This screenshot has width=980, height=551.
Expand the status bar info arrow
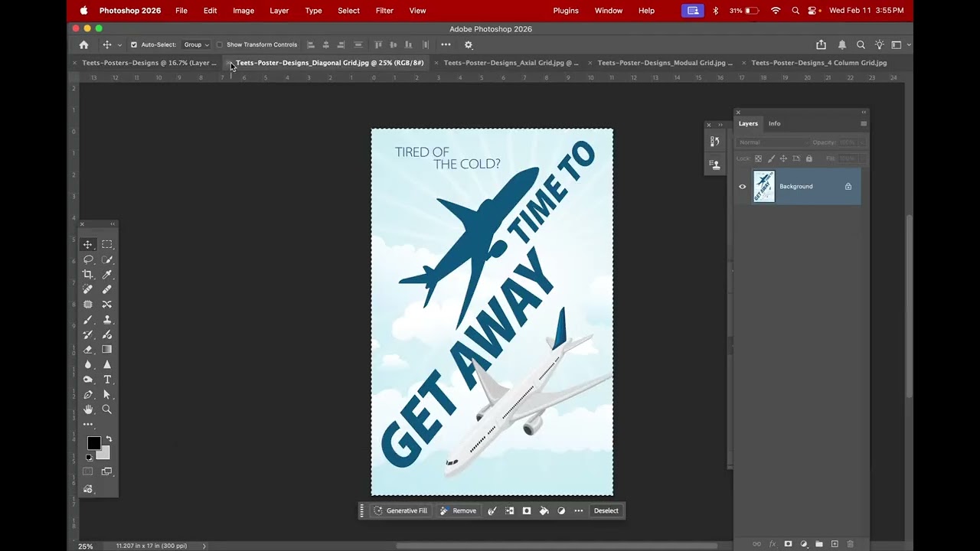[x=204, y=546]
